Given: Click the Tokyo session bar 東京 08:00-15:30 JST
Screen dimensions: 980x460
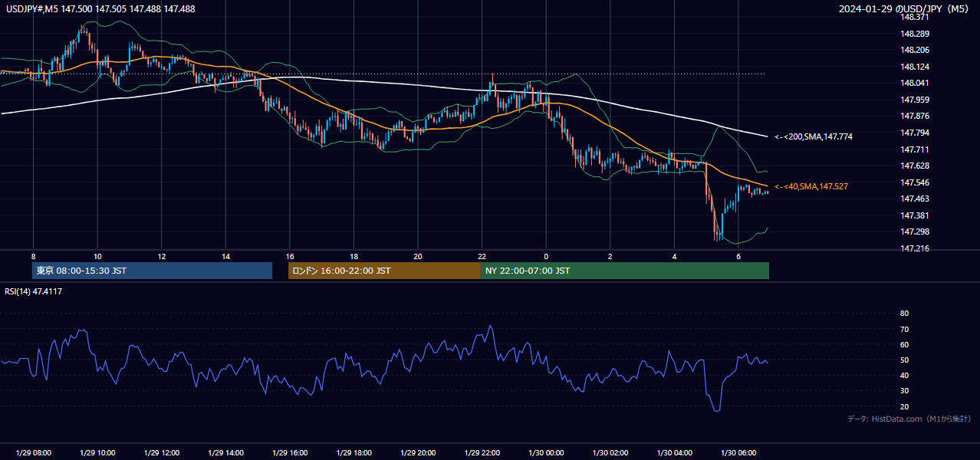Looking at the screenshot, I should point(152,271).
